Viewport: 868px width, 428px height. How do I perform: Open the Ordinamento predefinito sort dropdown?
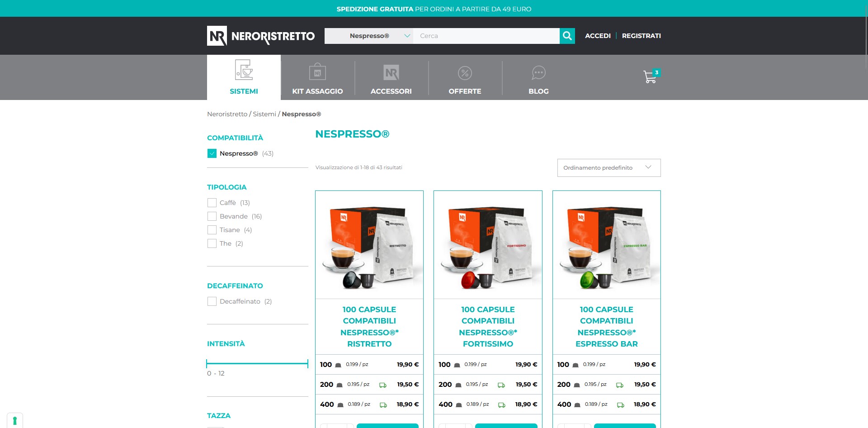(x=609, y=168)
